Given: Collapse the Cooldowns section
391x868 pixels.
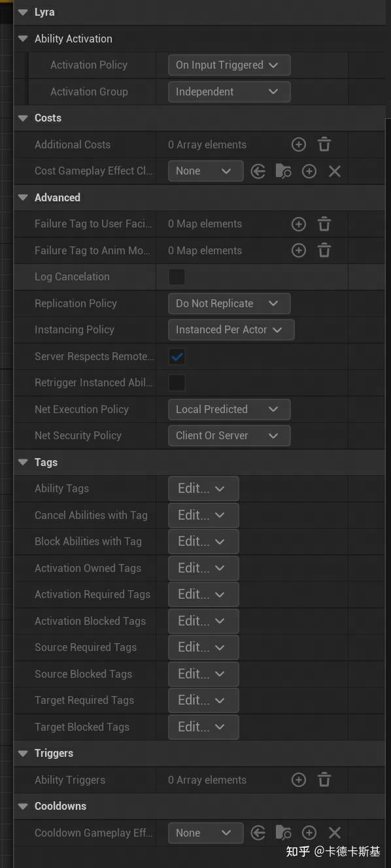Looking at the screenshot, I should click(x=24, y=807).
